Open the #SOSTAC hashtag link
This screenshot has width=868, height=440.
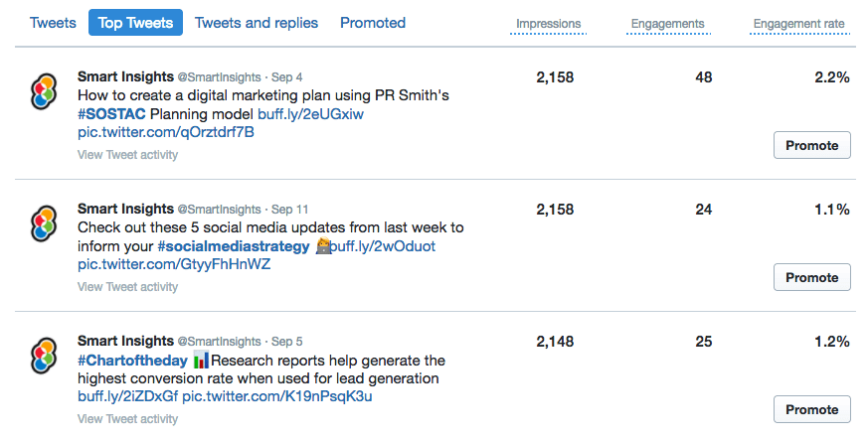tap(112, 114)
